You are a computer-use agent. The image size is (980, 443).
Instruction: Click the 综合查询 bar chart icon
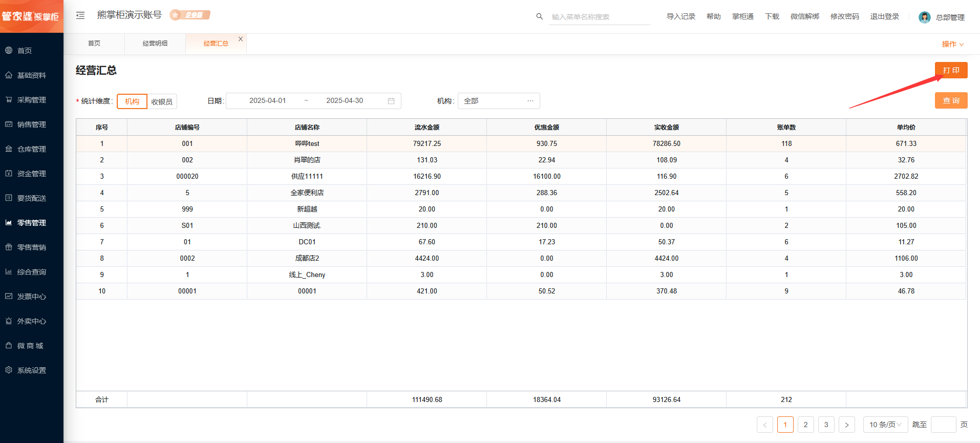click(x=9, y=271)
